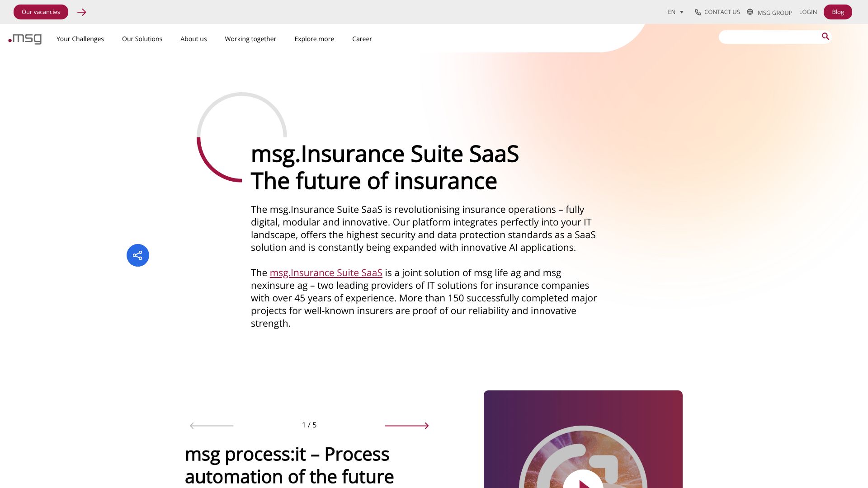Image resolution: width=868 pixels, height=488 pixels.
Task: Click the Blog button
Action: click(x=837, y=12)
